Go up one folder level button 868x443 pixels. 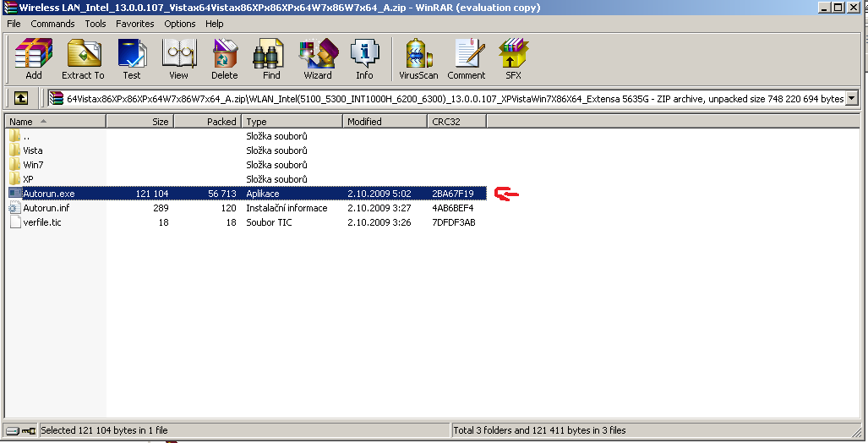point(21,98)
